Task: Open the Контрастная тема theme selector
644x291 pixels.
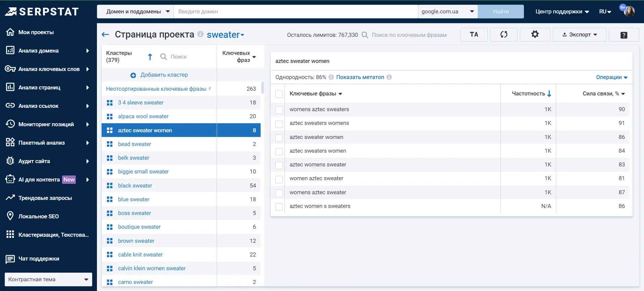Action: pos(48,279)
